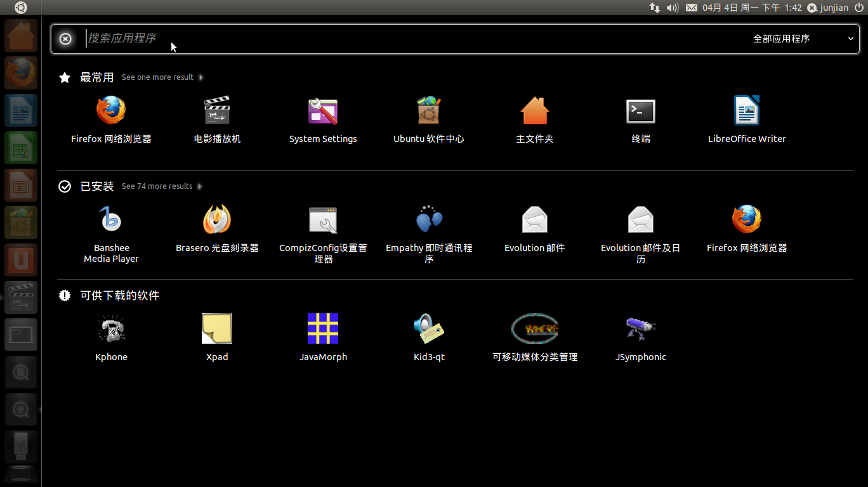Open the junjian user menu
This screenshot has width=868, height=487.
[x=827, y=8]
